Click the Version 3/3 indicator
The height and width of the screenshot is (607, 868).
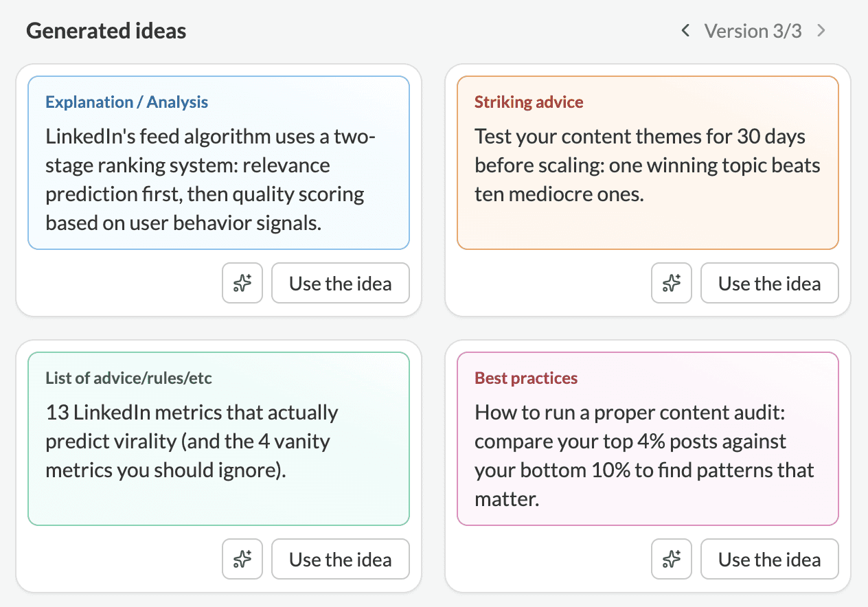point(753,31)
